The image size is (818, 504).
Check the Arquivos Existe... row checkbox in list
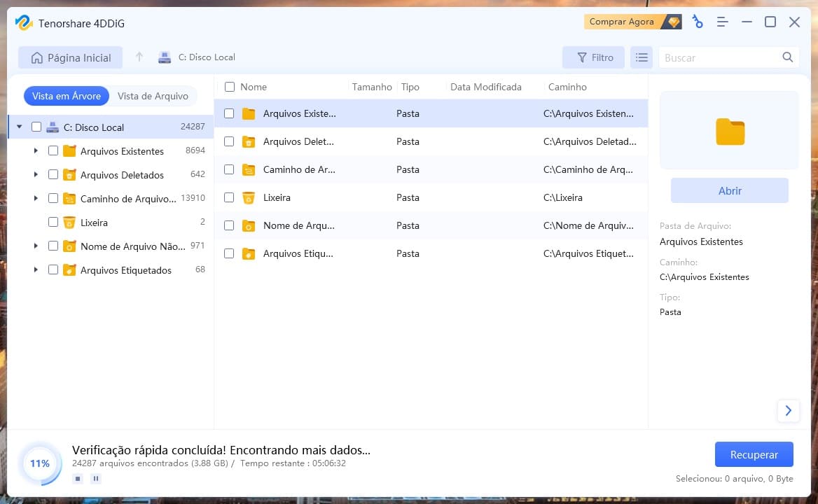coord(229,113)
